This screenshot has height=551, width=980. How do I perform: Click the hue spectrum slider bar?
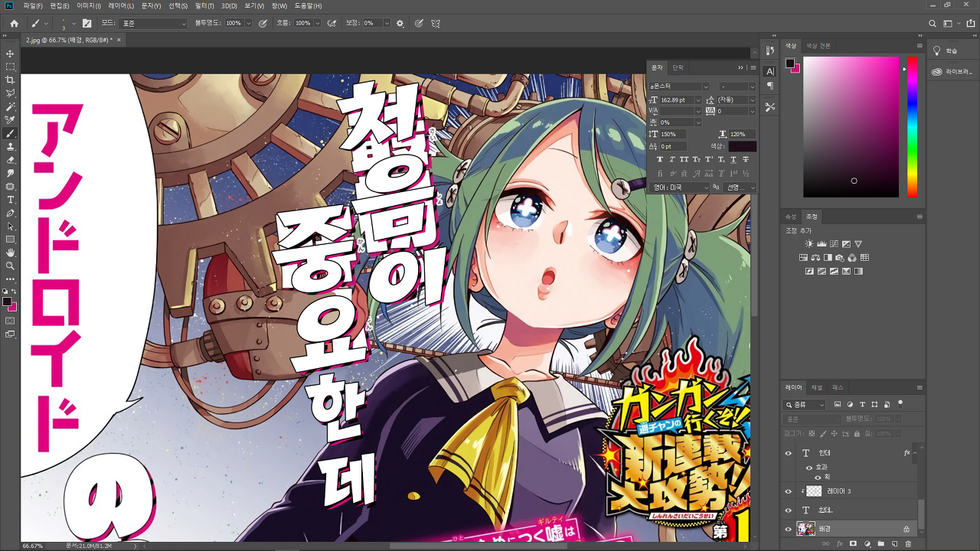[x=912, y=126]
